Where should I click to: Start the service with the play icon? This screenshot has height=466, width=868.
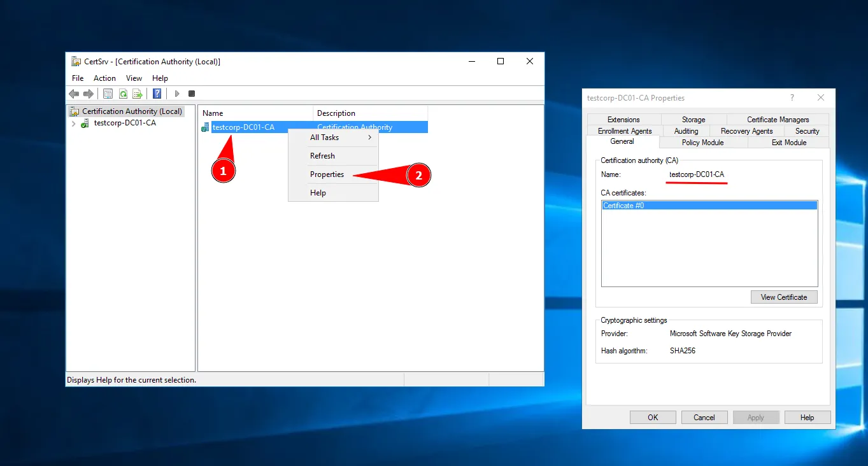(x=177, y=94)
